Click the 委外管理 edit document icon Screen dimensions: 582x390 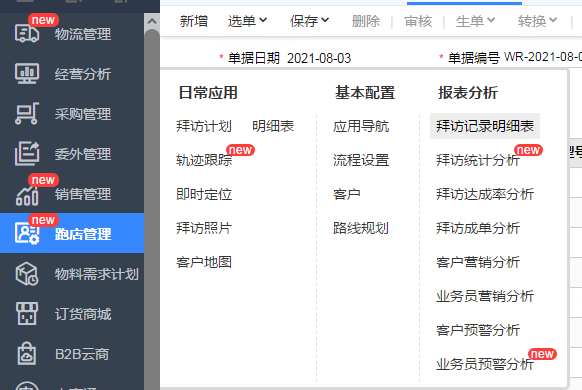[x=27, y=153]
